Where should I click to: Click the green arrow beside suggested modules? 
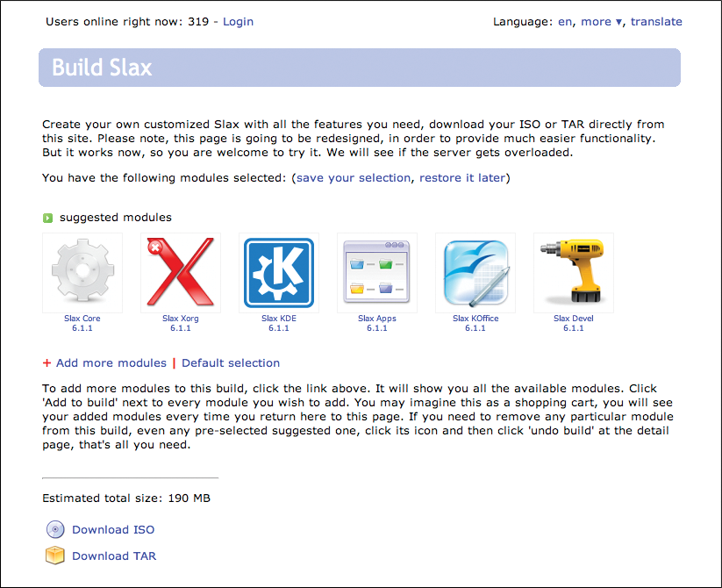[48, 218]
